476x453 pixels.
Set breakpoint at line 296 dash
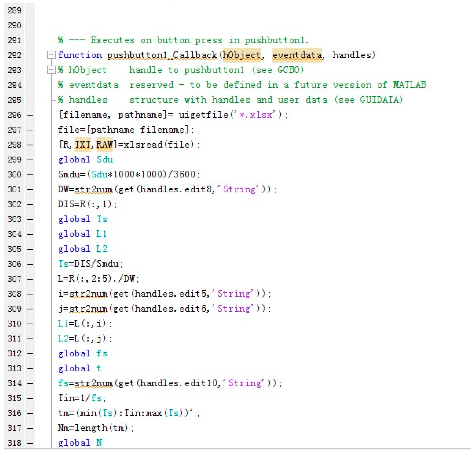(x=30, y=115)
